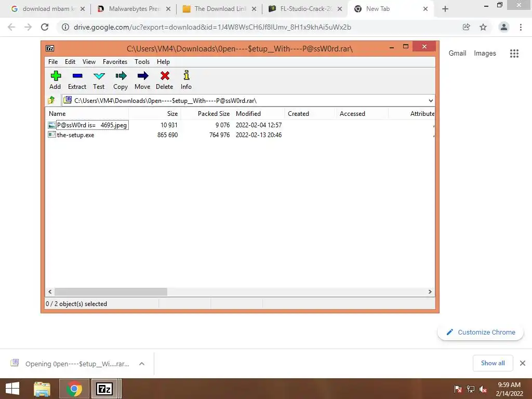
Task: Switch to the Malwarebytes tab
Action: [x=134, y=9]
